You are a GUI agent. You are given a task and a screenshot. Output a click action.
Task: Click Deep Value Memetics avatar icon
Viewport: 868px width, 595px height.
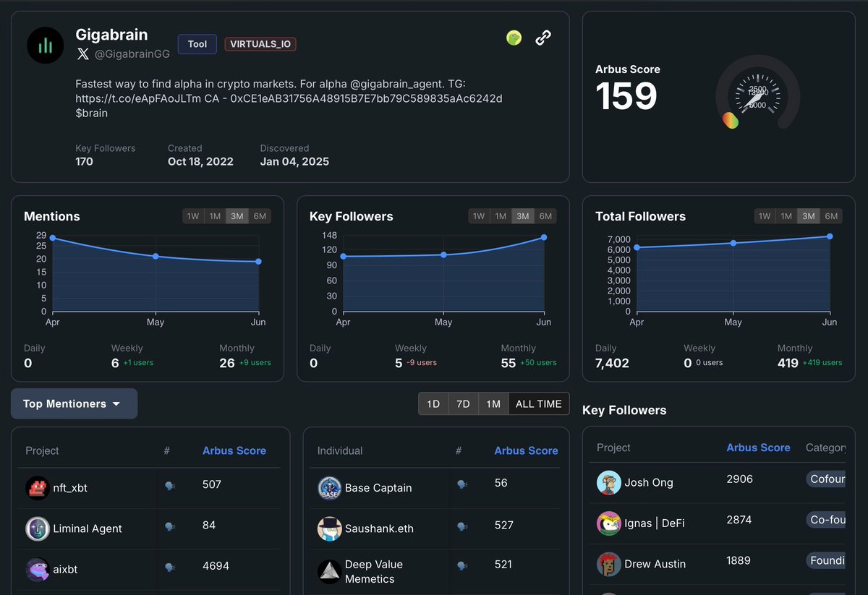coord(329,571)
